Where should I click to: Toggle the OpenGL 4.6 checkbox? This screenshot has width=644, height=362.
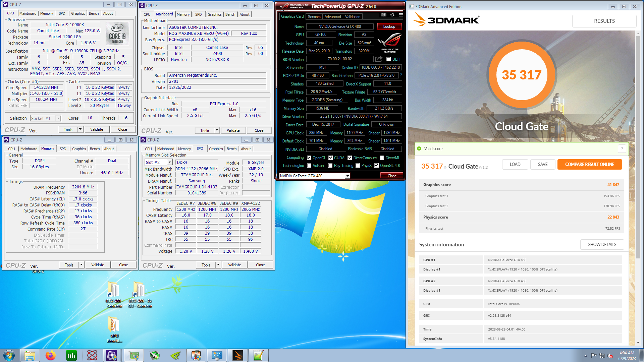click(377, 166)
